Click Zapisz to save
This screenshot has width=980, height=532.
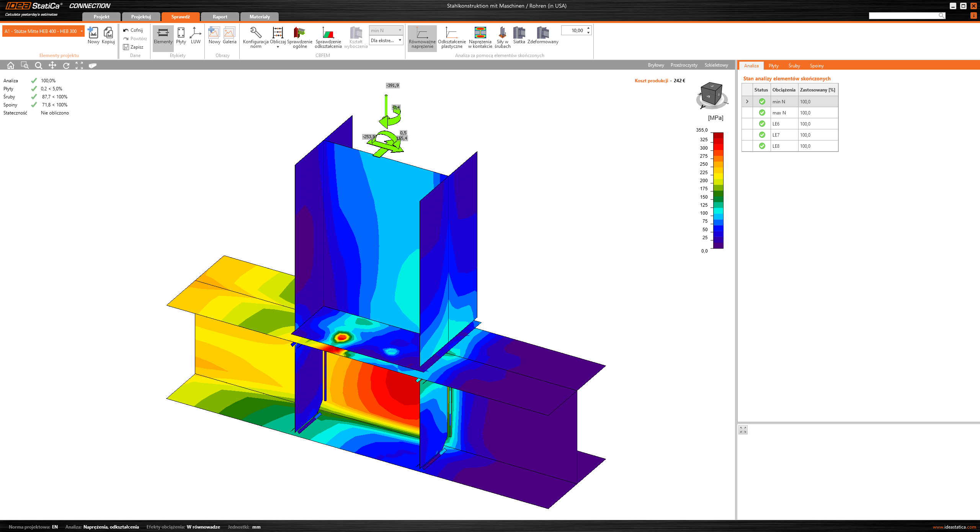click(x=133, y=47)
